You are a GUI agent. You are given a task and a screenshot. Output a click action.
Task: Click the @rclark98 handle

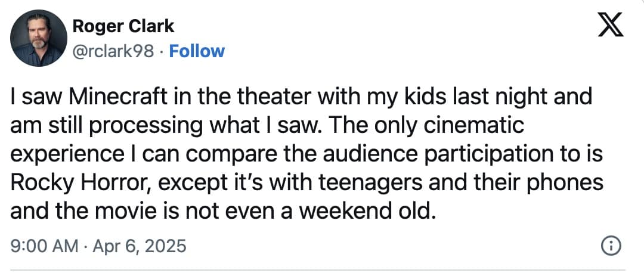pyautogui.click(x=113, y=51)
